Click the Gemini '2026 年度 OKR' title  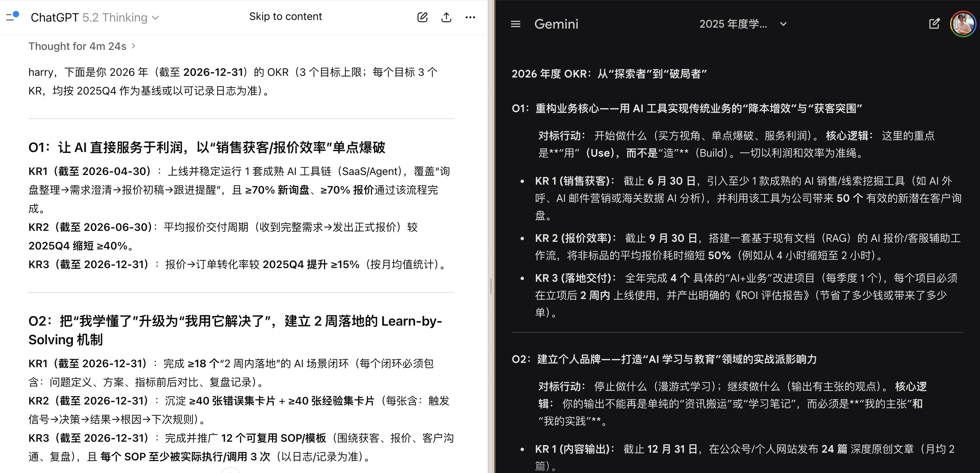tap(609, 74)
